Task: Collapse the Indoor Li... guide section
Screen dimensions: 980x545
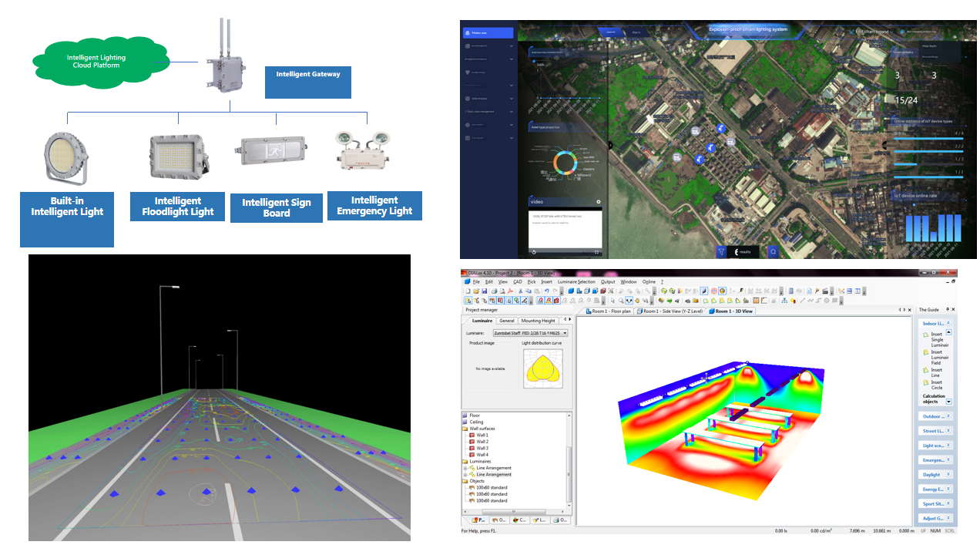Action: (x=948, y=323)
